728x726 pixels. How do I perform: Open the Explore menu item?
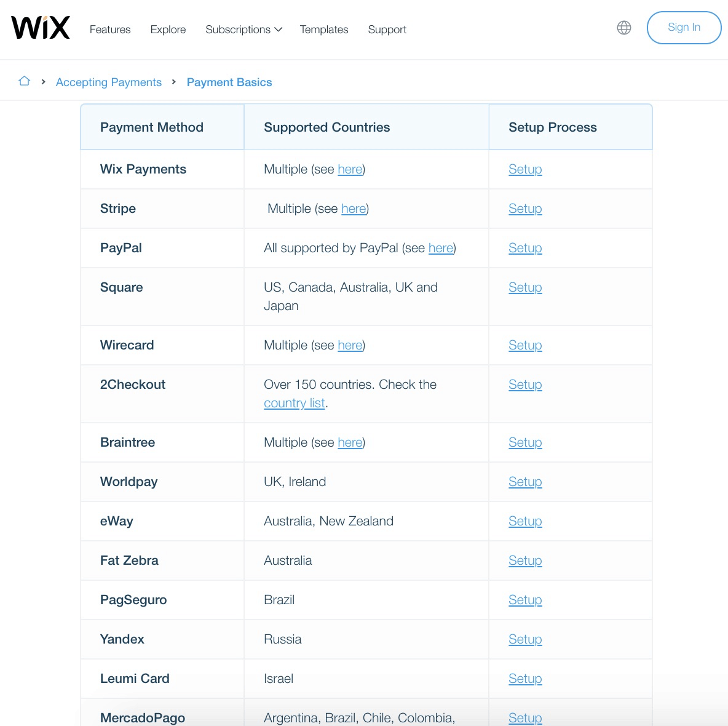click(168, 30)
